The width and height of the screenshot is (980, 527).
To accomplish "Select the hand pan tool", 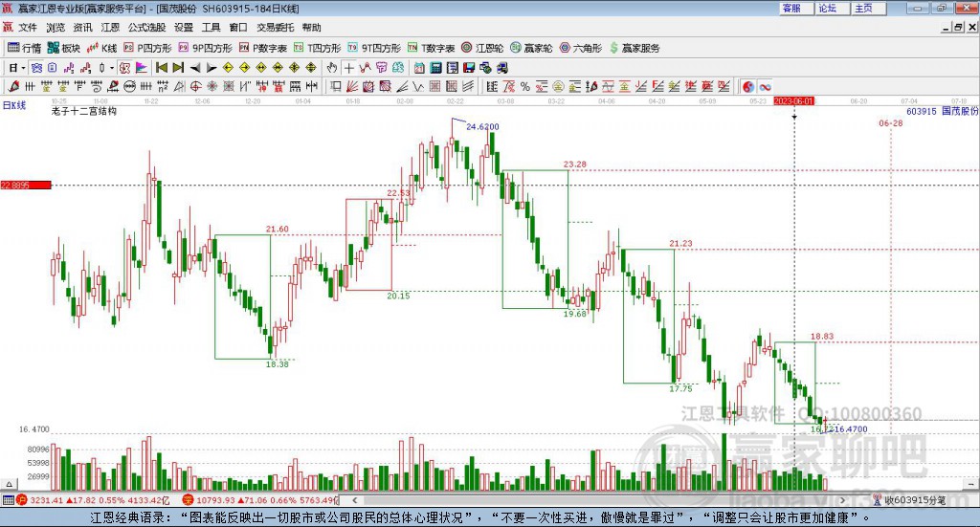I will tap(332, 68).
